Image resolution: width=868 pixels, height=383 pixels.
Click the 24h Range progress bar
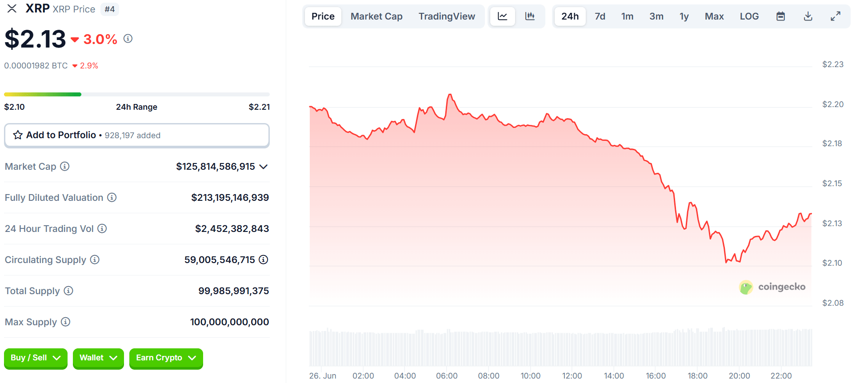click(x=137, y=94)
